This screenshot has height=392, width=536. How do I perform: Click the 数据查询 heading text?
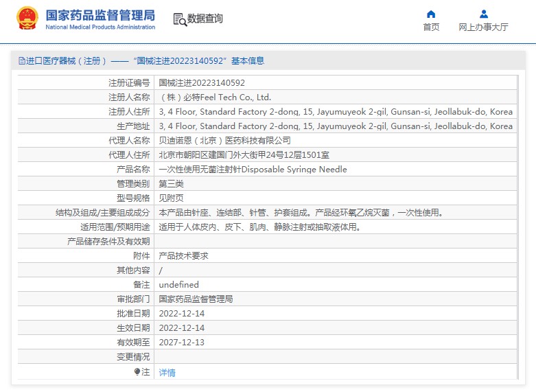205,19
